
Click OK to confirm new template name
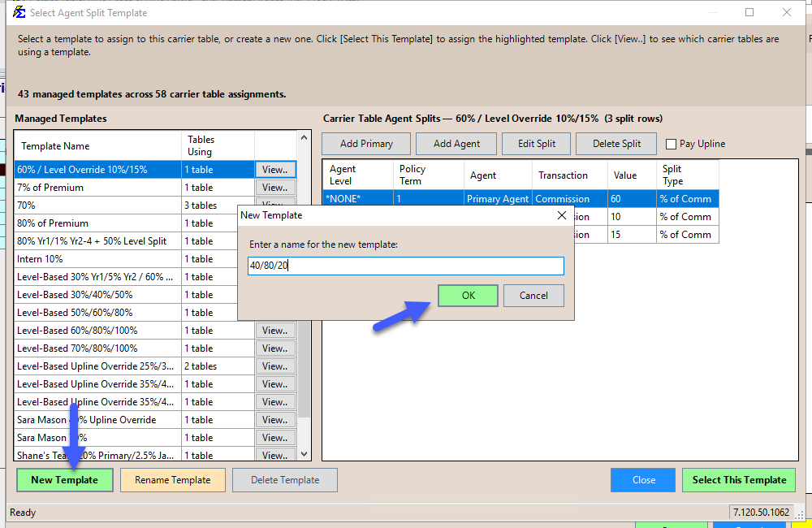468,296
